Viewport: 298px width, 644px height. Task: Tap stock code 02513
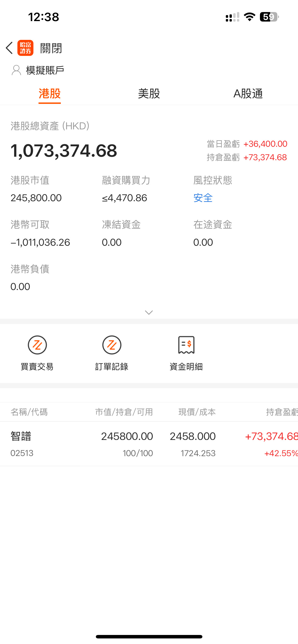22,453
